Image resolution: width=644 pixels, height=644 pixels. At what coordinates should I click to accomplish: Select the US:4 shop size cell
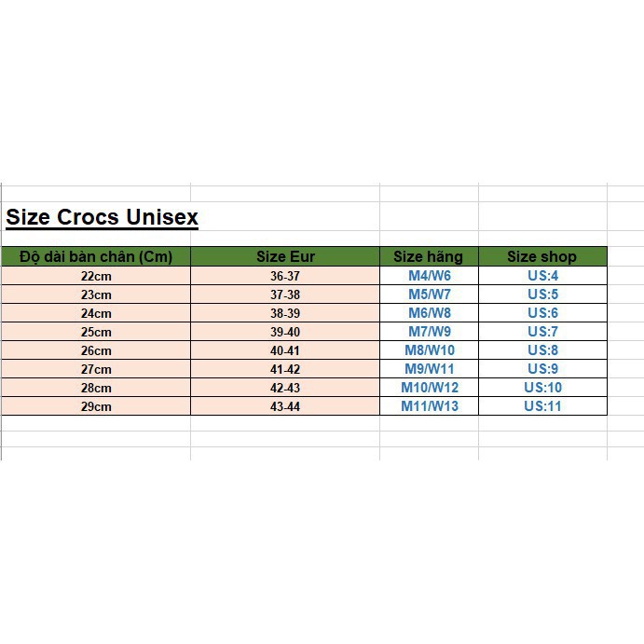point(542,276)
